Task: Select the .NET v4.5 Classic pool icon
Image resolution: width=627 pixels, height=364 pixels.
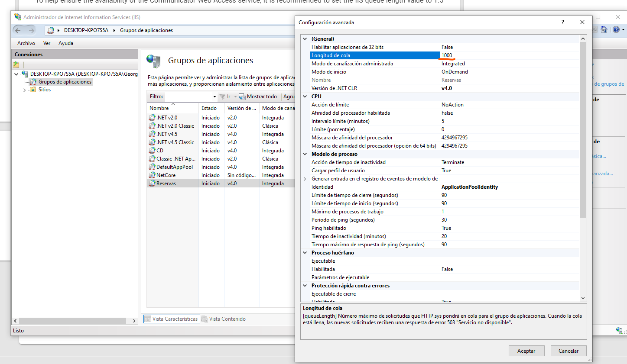Action: click(152, 142)
